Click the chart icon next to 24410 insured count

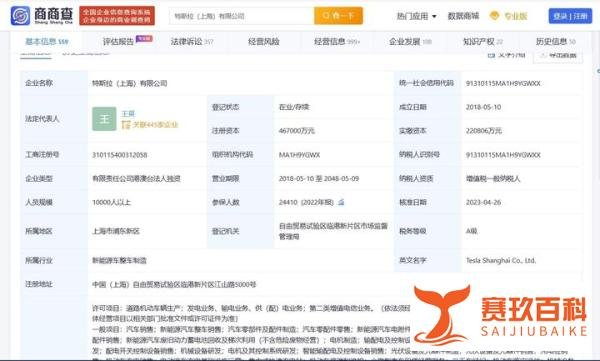coord(341,202)
